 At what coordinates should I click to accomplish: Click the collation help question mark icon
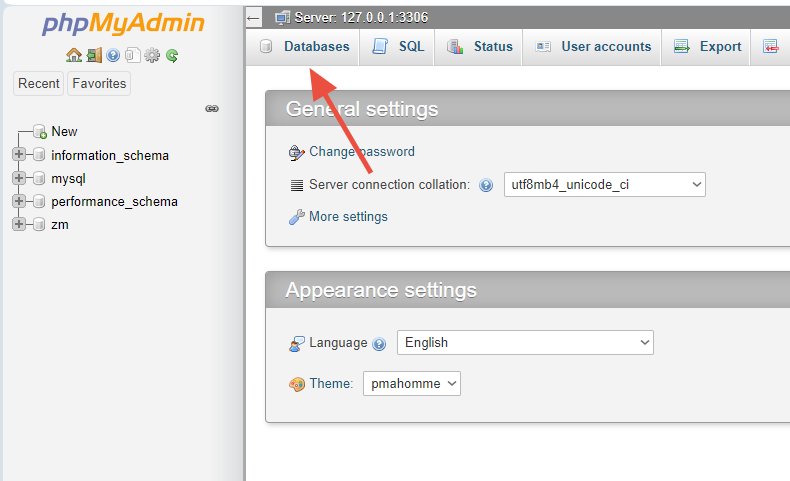point(486,185)
